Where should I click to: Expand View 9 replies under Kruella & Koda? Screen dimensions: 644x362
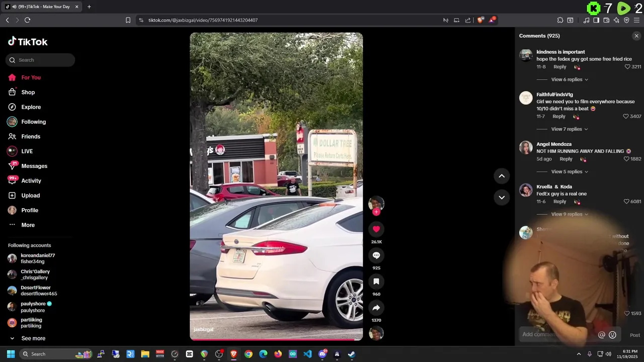pyautogui.click(x=570, y=214)
